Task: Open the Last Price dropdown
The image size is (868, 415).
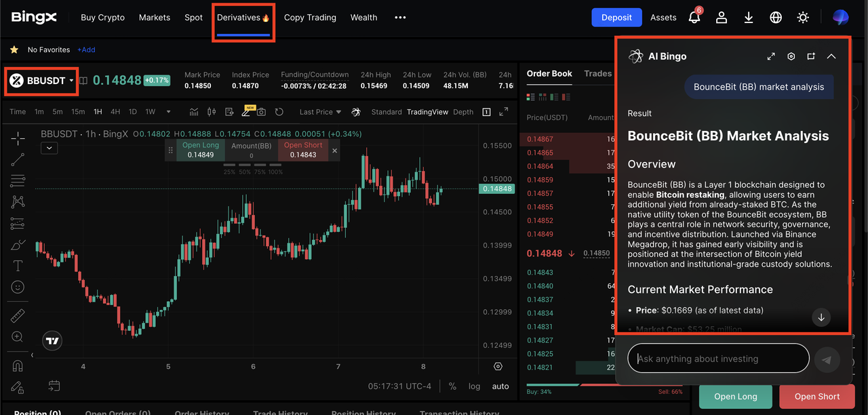Action: pyautogui.click(x=320, y=112)
